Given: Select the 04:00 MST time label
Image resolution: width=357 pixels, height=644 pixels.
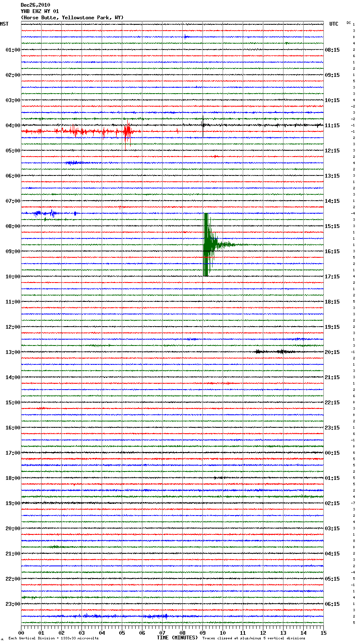Looking at the screenshot, I should (13, 126).
